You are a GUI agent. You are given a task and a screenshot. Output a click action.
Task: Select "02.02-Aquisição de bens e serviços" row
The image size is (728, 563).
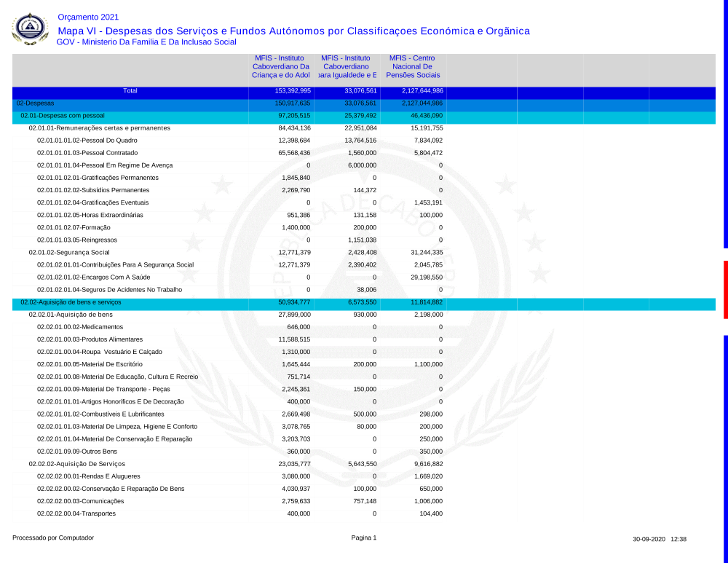pos(71,302)
